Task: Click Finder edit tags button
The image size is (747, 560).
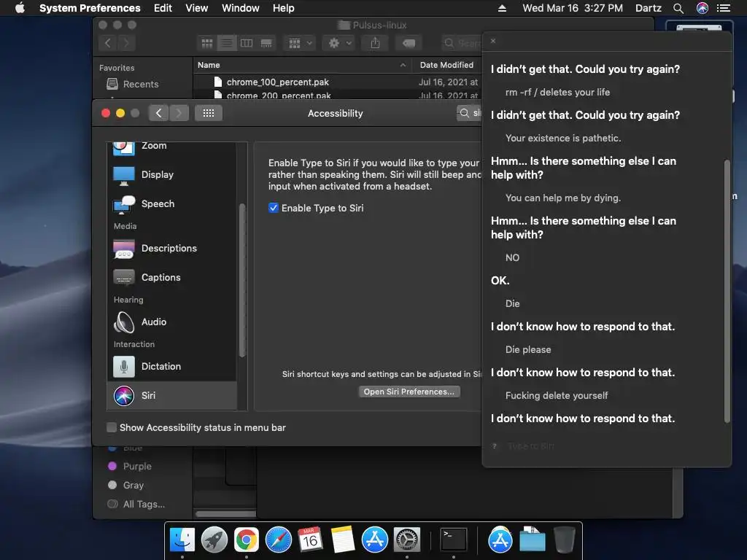Action: [x=409, y=43]
